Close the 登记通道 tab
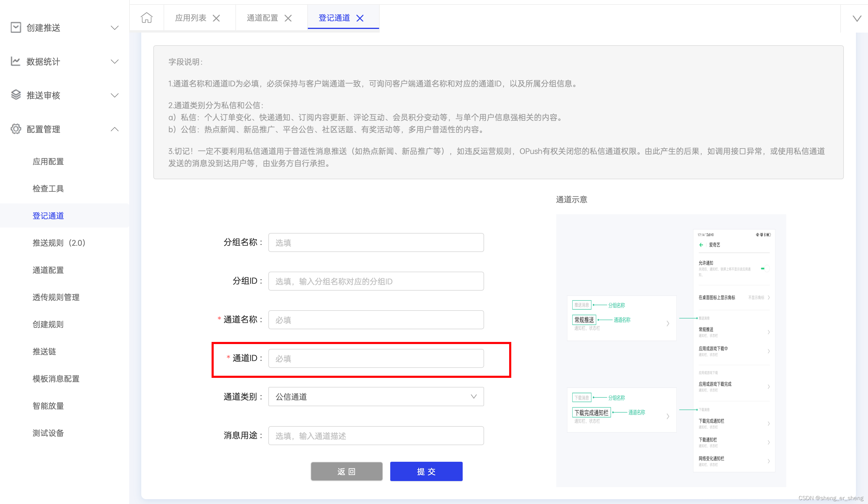 [x=360, y=18]
